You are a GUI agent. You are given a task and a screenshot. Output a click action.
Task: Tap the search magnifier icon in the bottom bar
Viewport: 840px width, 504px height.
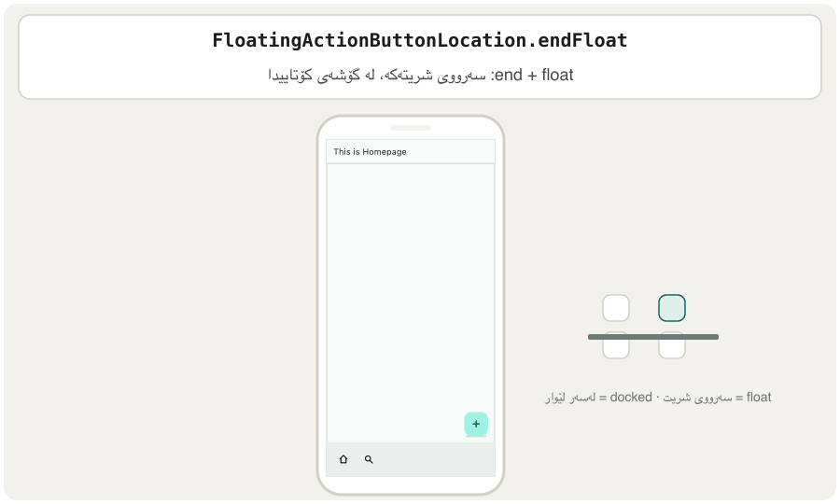coord(369,459)
